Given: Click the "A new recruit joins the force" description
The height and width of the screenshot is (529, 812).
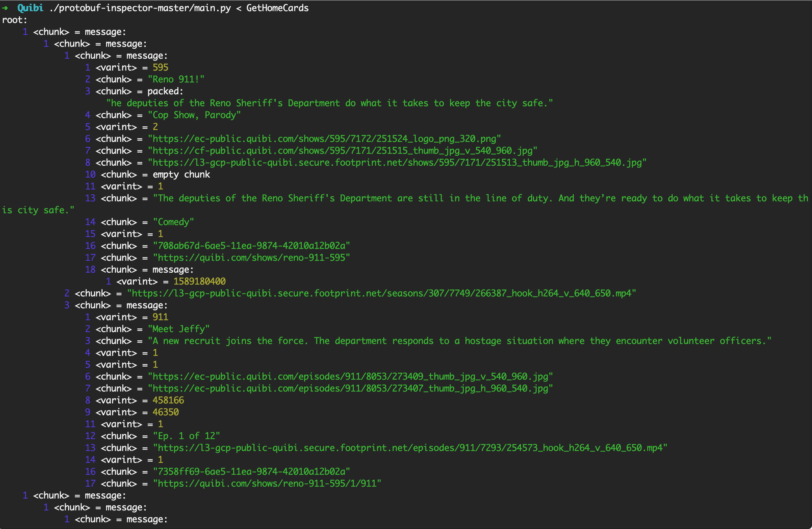Looking at the screenshot, I should pyautogui.click(x=460, y=341).
